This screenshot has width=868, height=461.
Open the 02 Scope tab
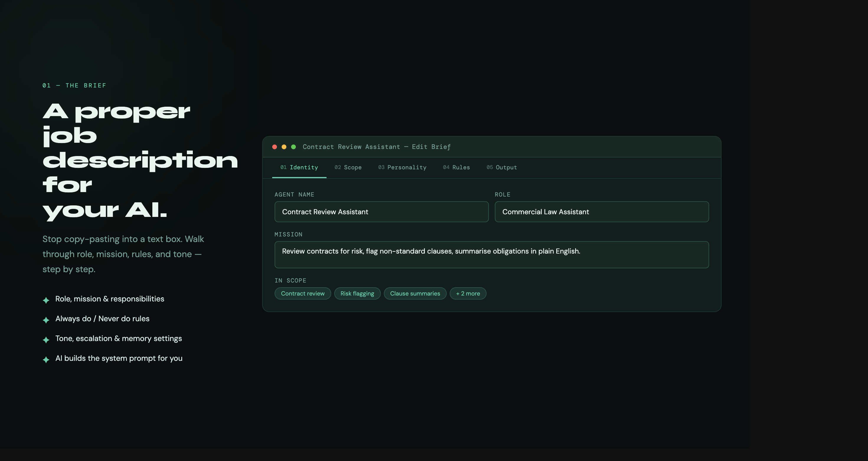(348, 167)
